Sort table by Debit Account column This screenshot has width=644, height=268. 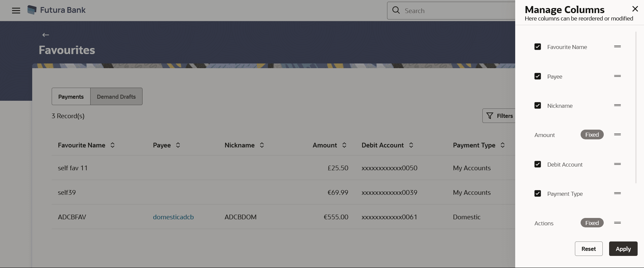coord(411,145)
